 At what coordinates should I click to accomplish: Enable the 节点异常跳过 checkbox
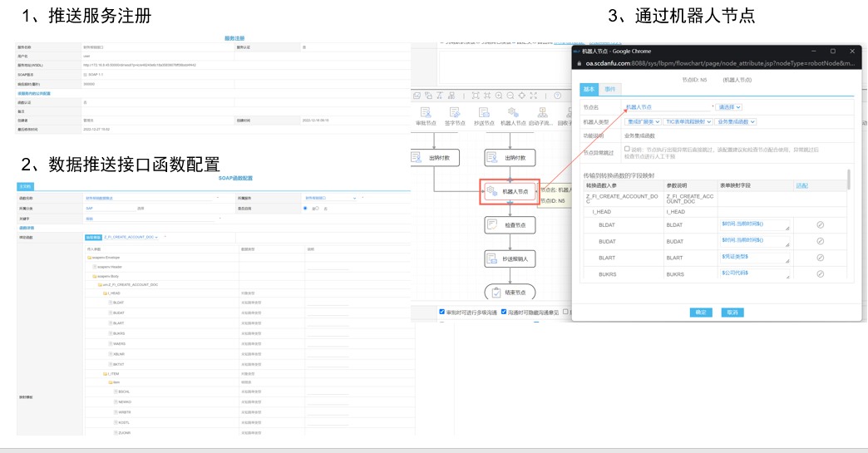[627, 149]
